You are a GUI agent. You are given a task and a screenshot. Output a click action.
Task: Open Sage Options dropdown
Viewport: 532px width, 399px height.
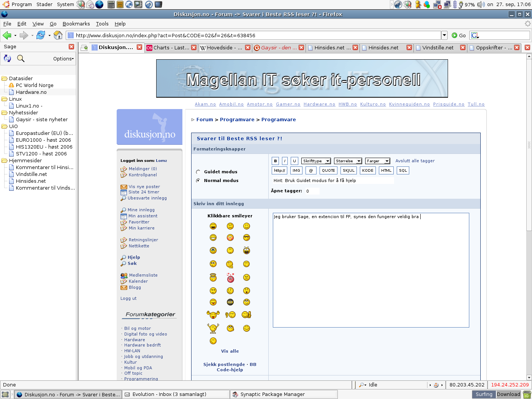63,59
